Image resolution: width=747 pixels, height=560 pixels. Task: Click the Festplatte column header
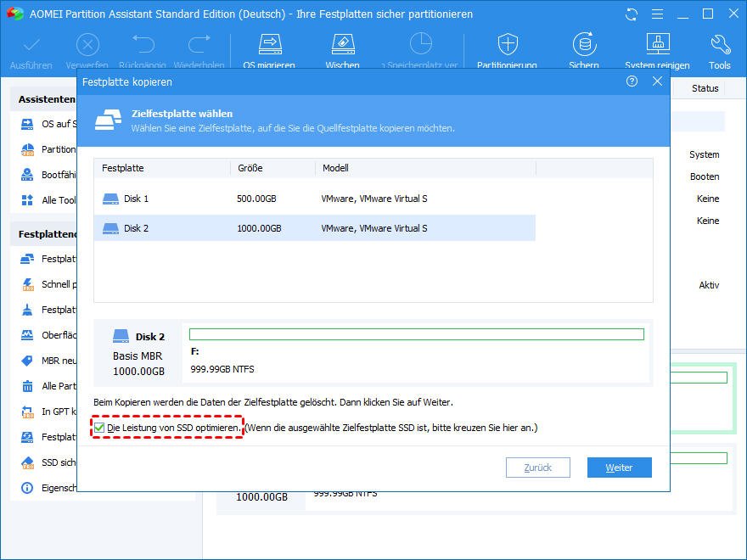162,168
